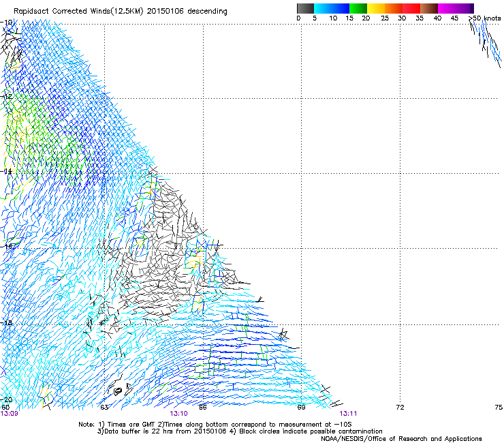Click the '20150106 descending' date in the title
This screenshot has width=504, height=443.
[x=187, y=12]
